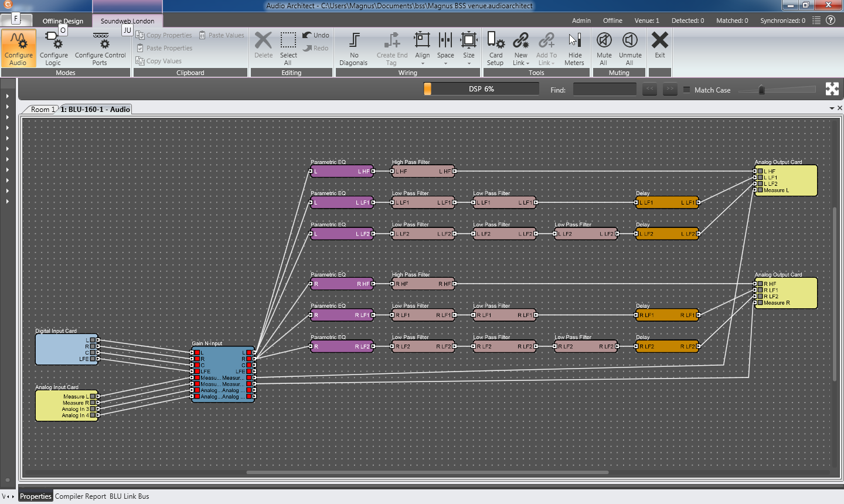Open the help question mark icon

[x=831, y=20]
